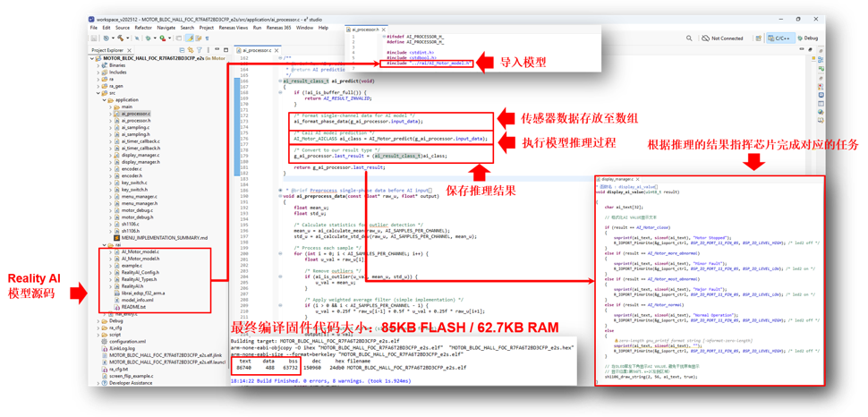Expand the Binaries tree node
This screenshot has height=417, width=868.
[x=98, y=65]
